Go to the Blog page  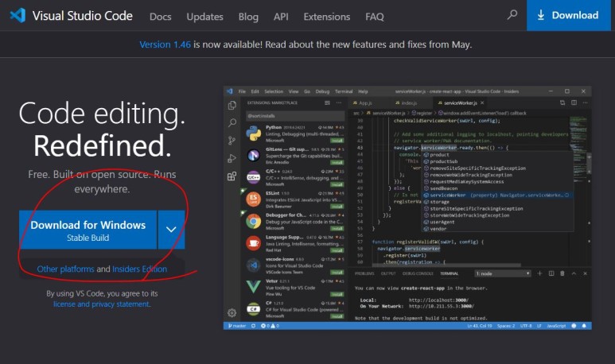pyautogui.click(x=248, y=17)
